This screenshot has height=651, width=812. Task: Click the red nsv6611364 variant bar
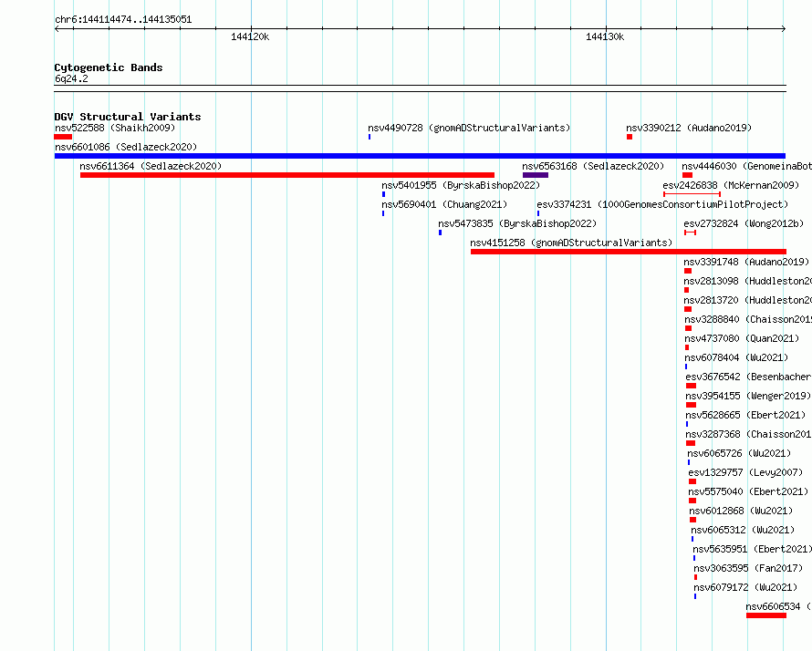287,175
